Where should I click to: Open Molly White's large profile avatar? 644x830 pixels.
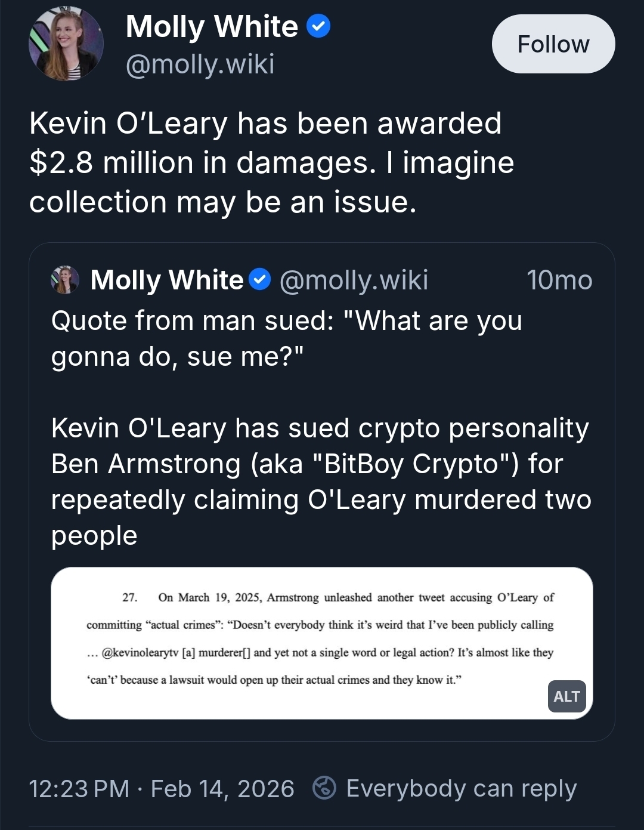click(66, 44)
